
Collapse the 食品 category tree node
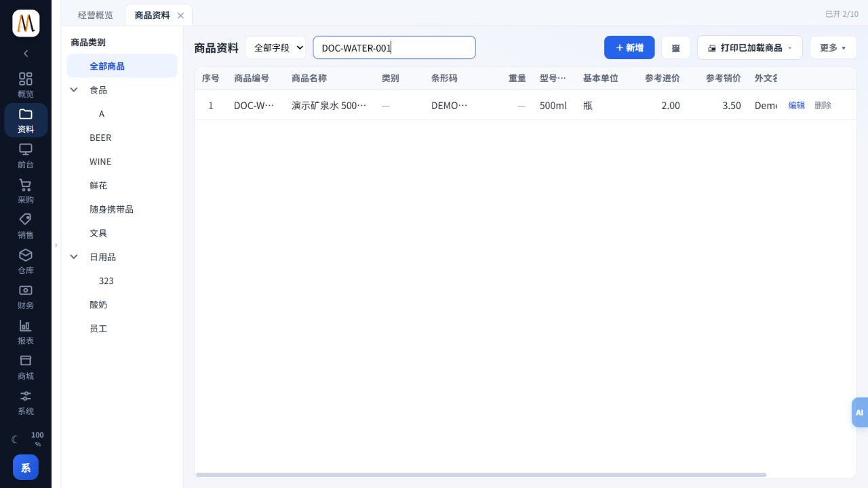coord(74,89)
